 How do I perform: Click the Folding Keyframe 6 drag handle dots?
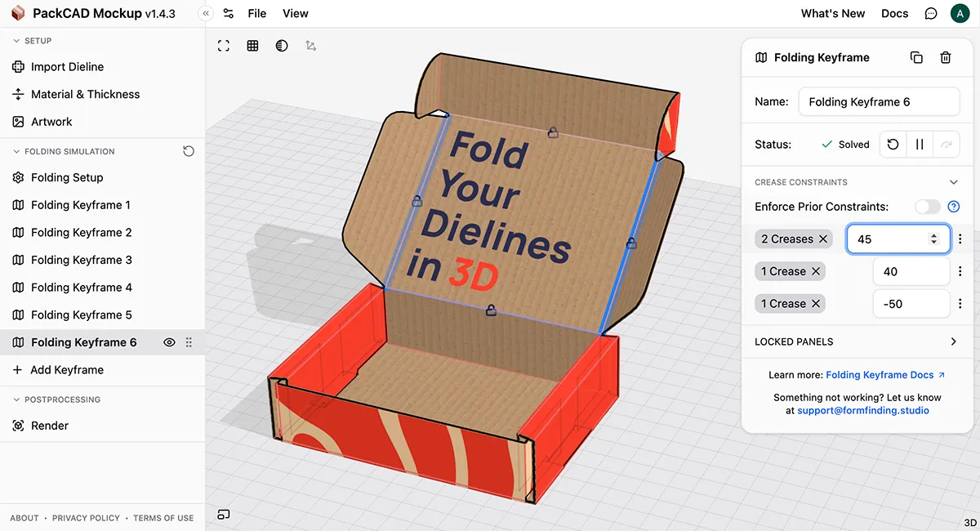point(189,342)
